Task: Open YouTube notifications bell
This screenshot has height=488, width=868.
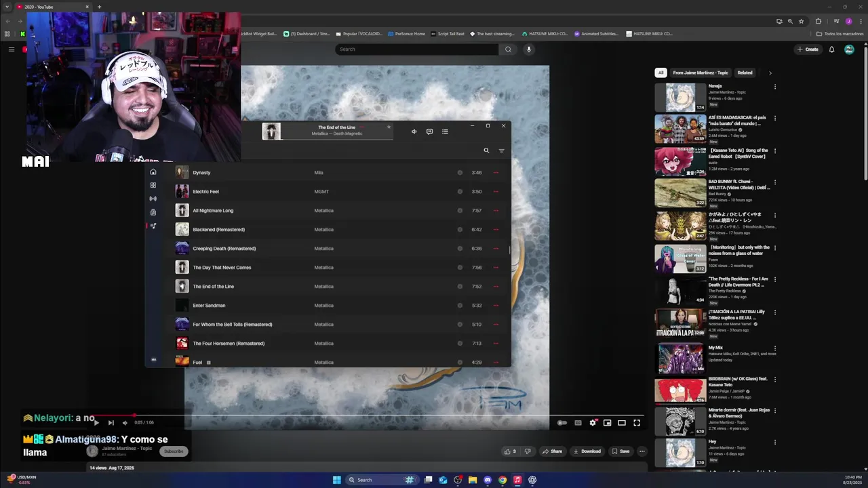Action: 831,49
